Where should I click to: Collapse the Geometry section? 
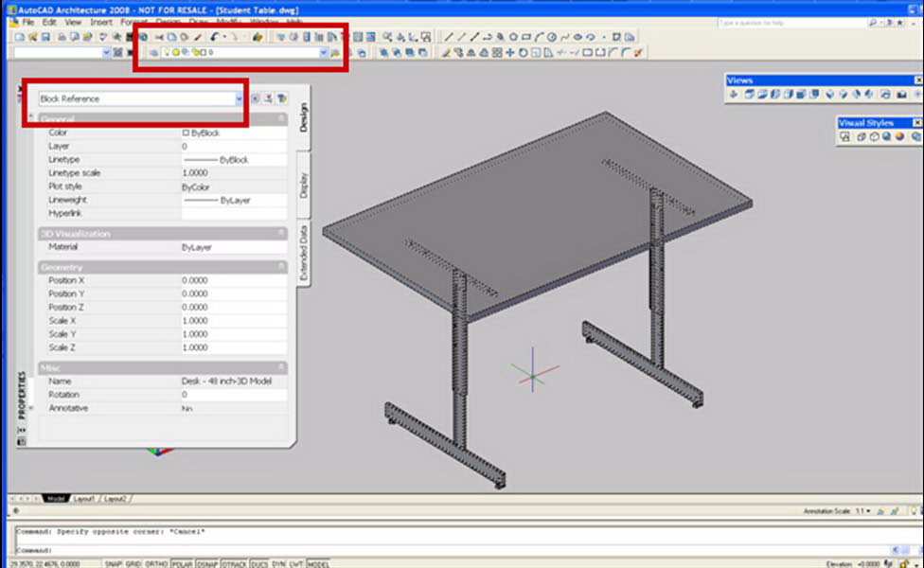[281, 267]
